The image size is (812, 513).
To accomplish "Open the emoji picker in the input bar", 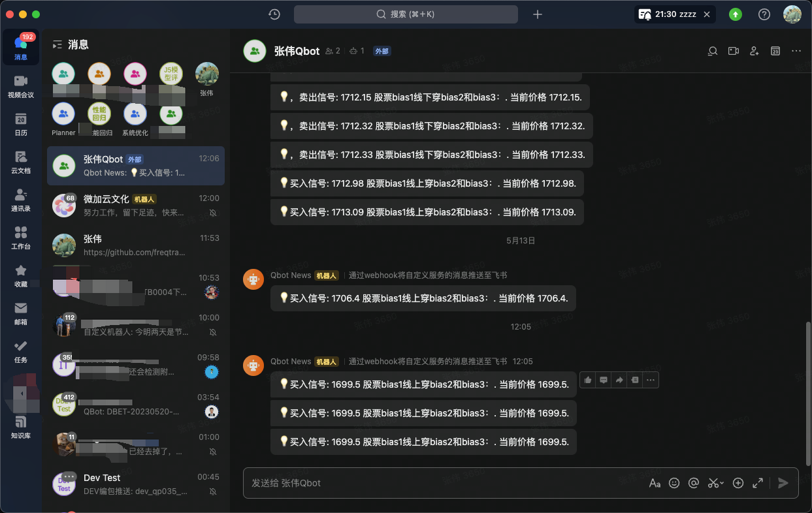I will point(674,483).
